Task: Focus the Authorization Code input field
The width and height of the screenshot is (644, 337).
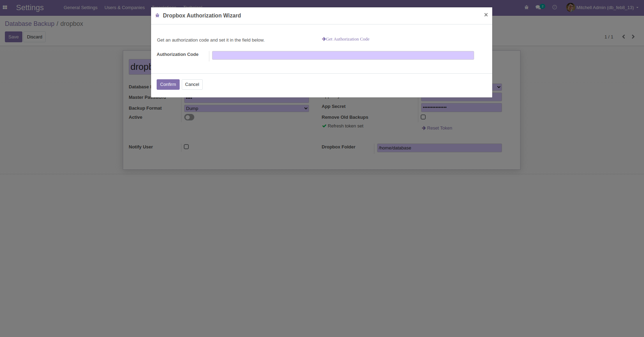Action: [x=343, y=55]
